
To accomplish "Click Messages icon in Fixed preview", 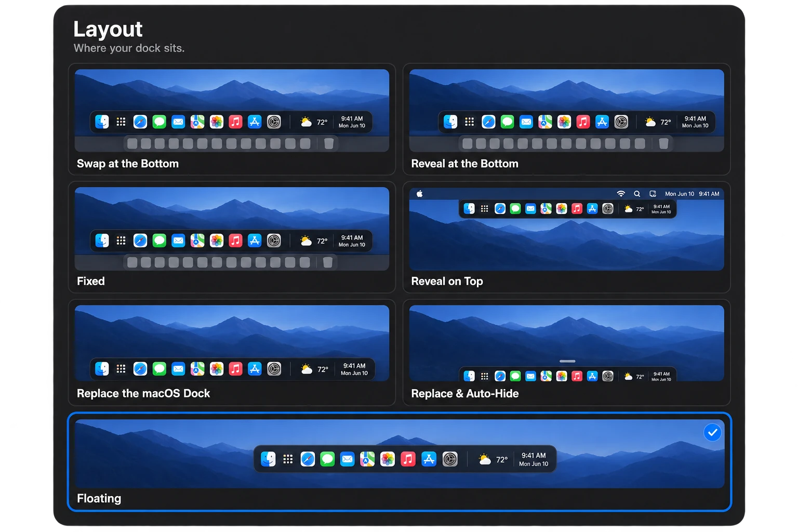I will (159, 241).
